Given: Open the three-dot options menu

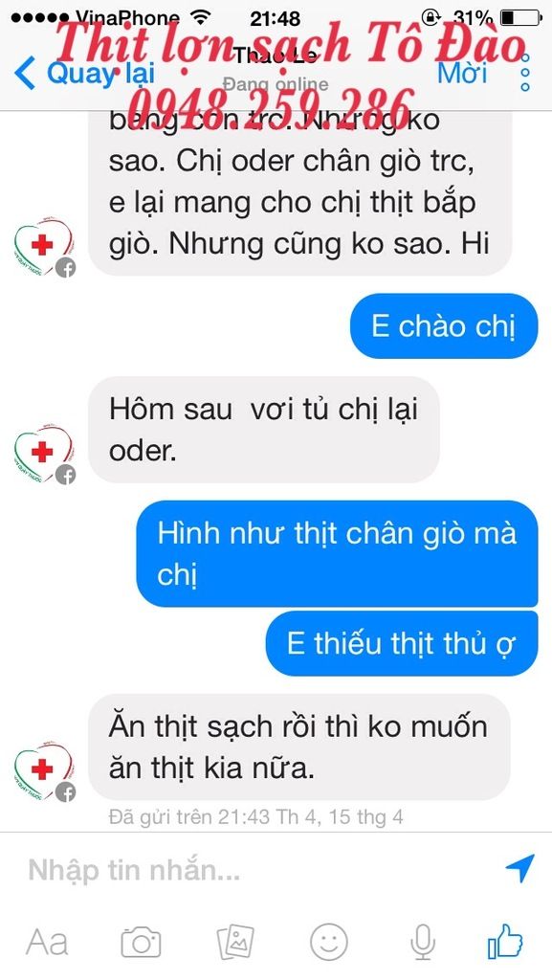Looking at the screenshot, I should click(x=525, y=73).
